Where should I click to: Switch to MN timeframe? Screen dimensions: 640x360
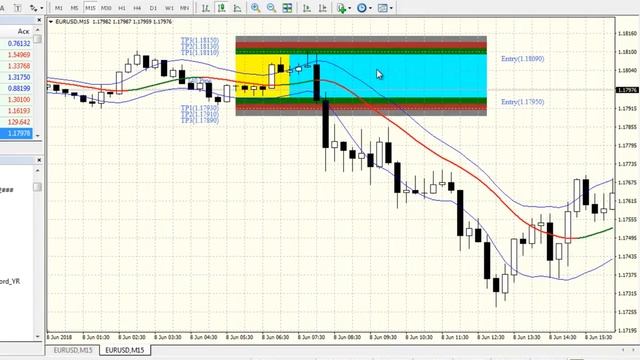[184, 8]
